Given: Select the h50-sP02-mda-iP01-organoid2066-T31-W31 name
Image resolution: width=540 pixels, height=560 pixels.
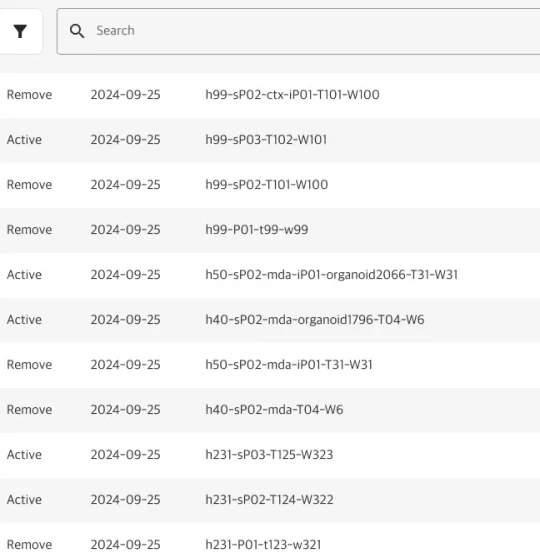Looking at the screenshot, I should 331,275.
